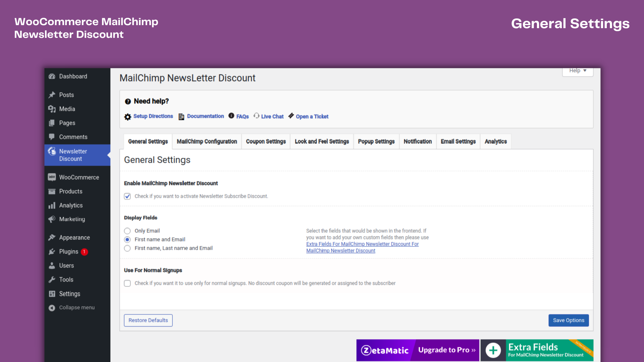The height and width of the screenshot is (362, 644).
Task: Start a Live Chat via link
Action: tap(272, 117)
